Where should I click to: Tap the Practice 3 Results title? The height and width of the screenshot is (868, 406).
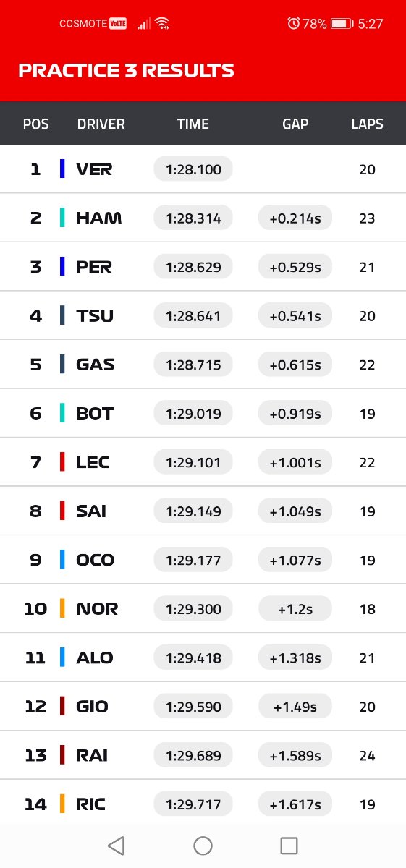(126, 71)
